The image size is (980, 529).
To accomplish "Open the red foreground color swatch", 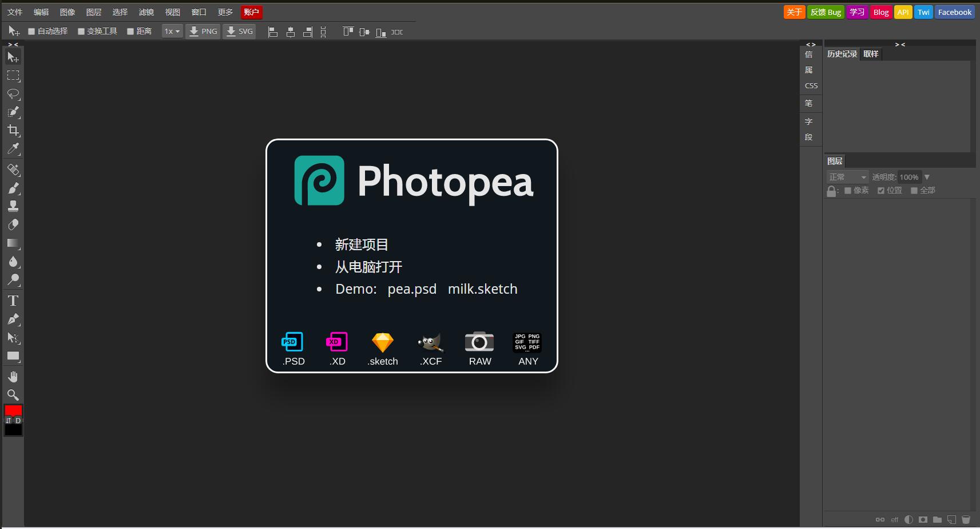I will 13,410.
